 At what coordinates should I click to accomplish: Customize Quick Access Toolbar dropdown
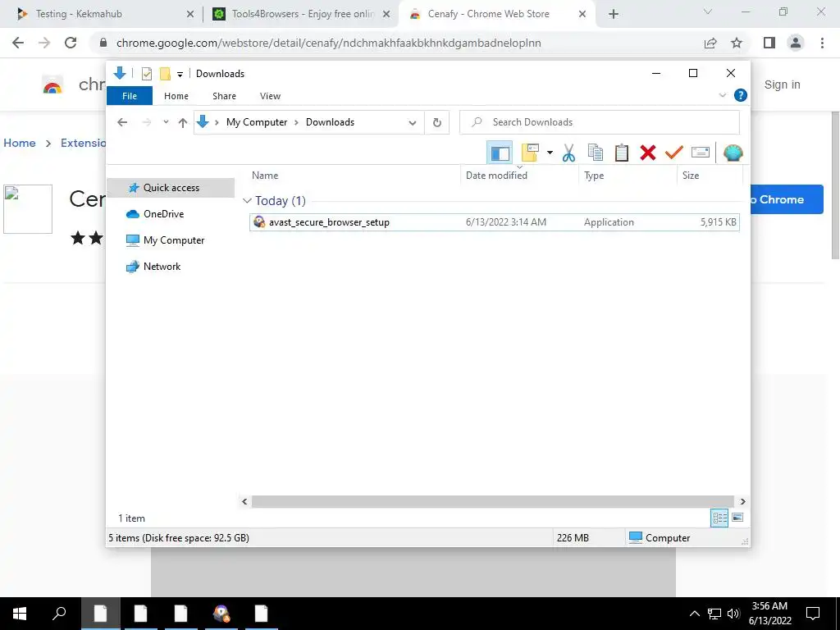click(x=180, y=75)
